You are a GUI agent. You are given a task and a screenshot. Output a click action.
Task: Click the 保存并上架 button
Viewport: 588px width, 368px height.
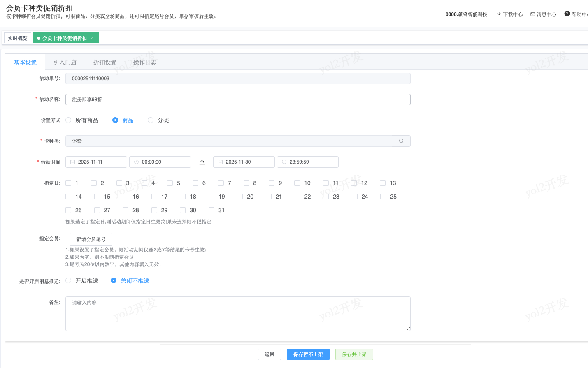pyautogui.click(x=354, y=354)
